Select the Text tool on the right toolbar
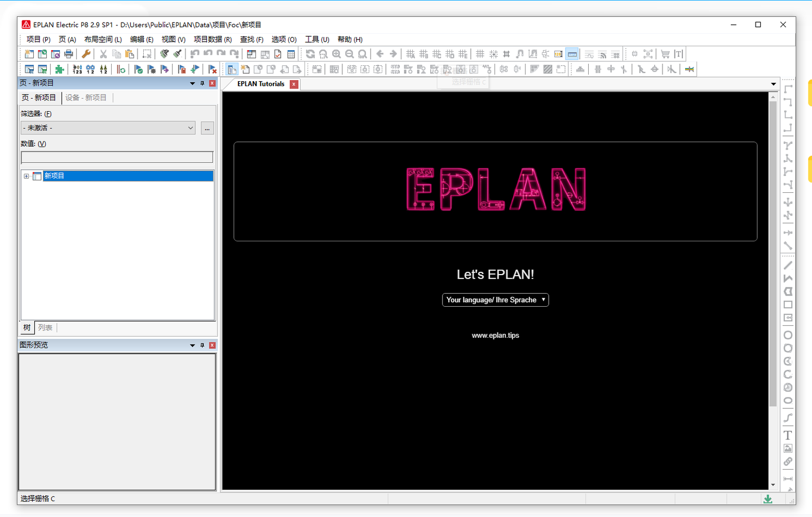This screenshot has height=517, width=812. [x=787, y=435]
